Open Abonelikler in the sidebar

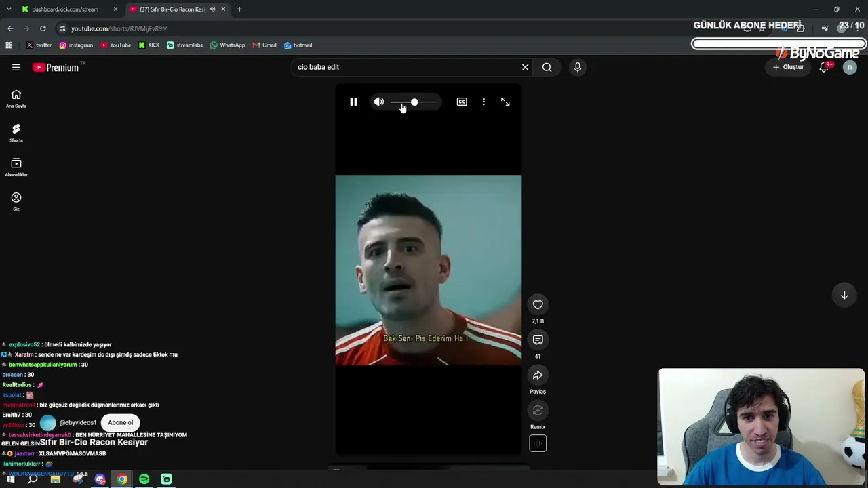(16, 167)
